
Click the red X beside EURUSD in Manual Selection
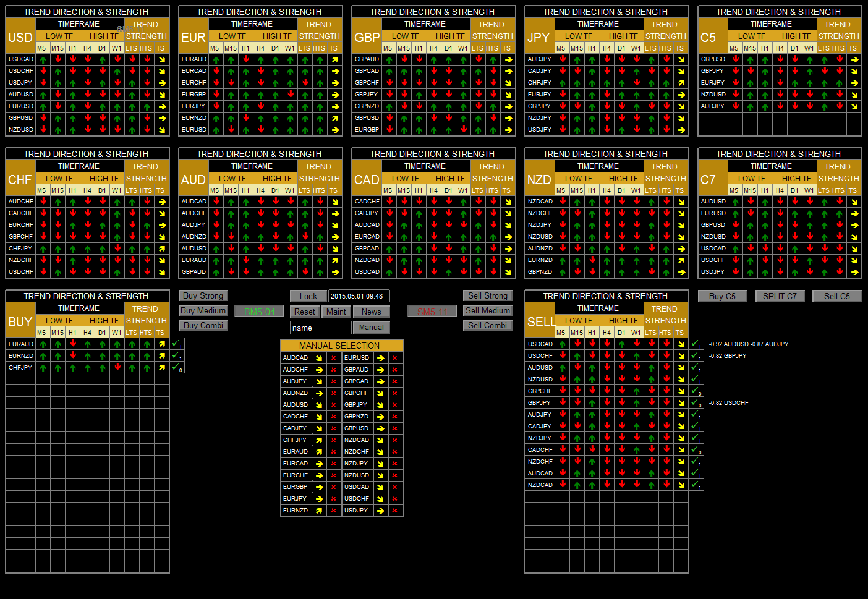(x=395, y=358)
